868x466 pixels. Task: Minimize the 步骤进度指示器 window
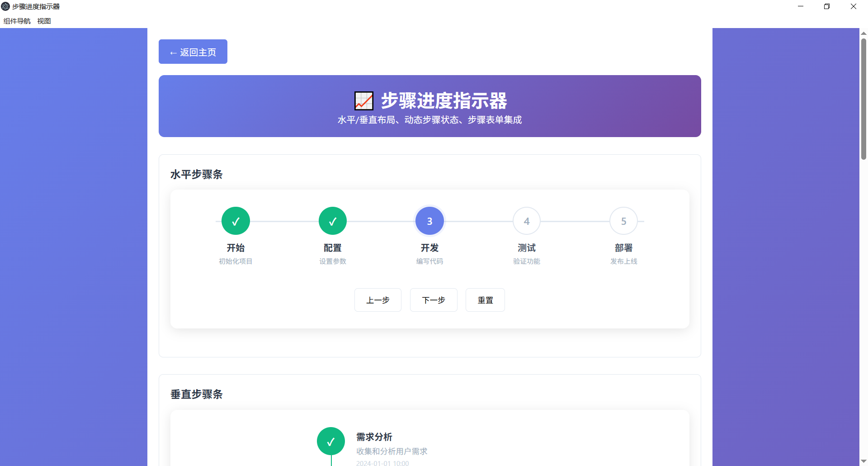tap(801, 6)
